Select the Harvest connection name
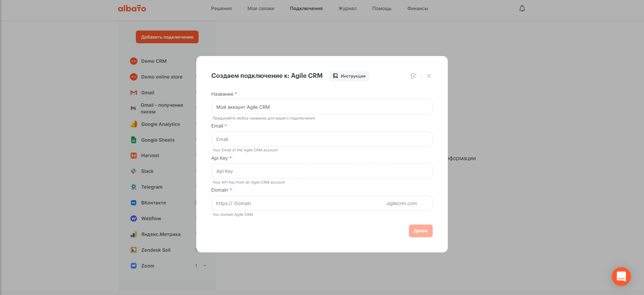The image size is (644, 295). (150, 155)
